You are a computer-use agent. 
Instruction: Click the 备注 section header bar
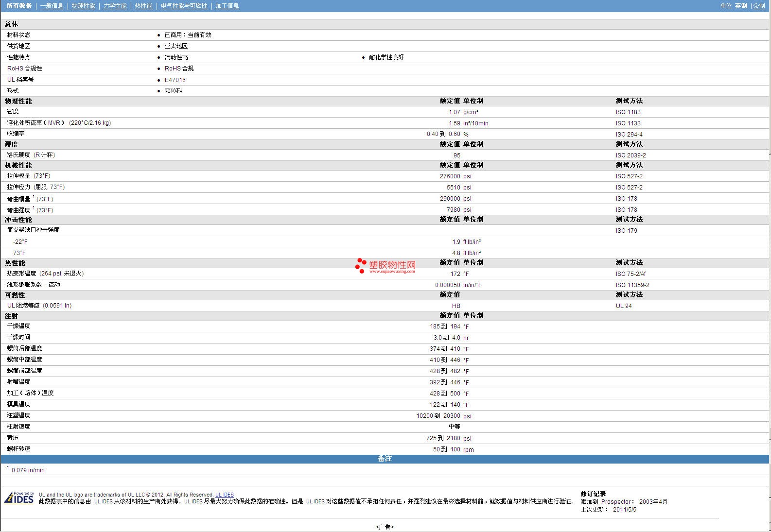click(x=385, y=459)
